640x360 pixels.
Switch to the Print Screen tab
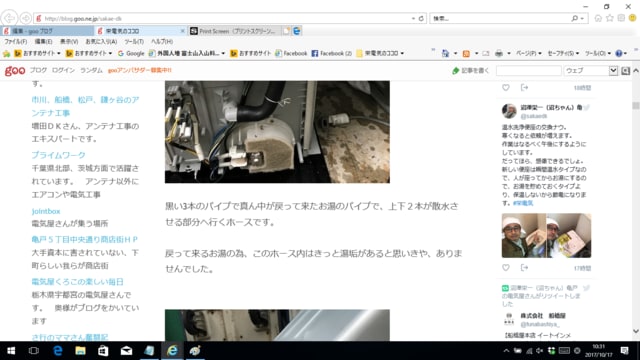pyautogui.click(x=235, y=31)
